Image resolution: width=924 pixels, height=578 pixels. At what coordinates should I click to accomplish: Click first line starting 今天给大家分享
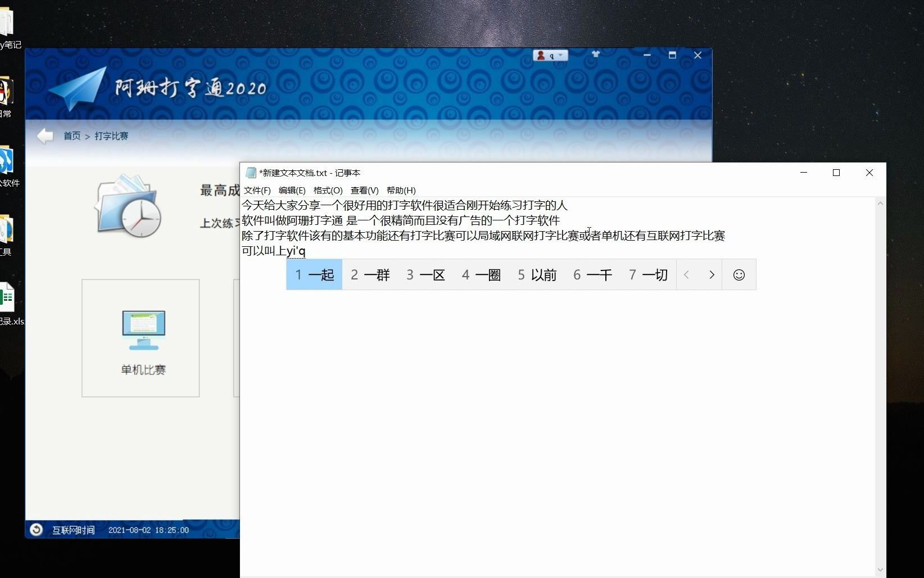pos(405,205)
